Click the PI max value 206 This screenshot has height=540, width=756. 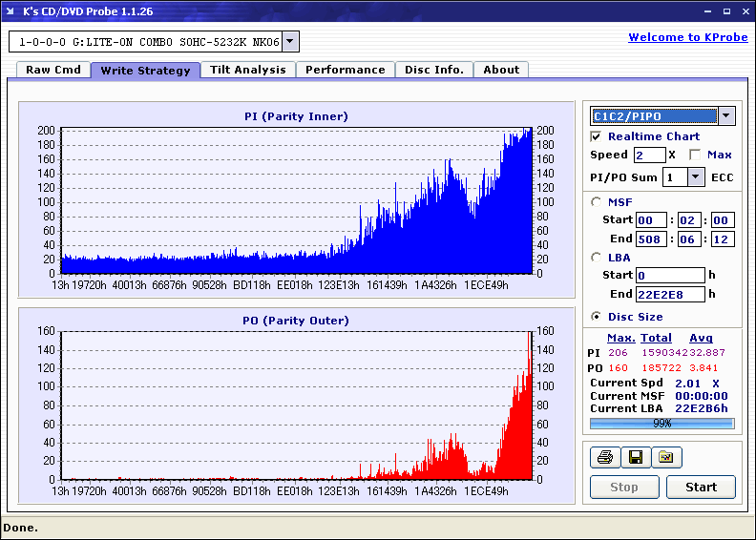click(618, 353)
